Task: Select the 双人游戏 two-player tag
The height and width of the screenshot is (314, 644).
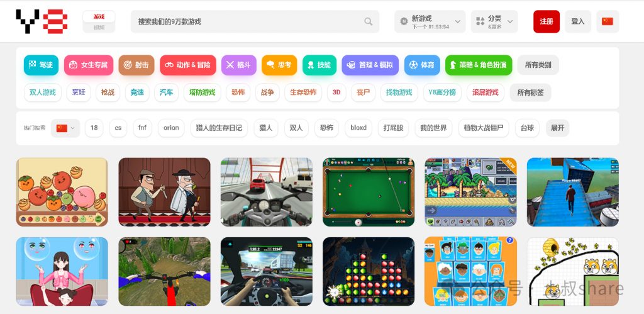Action: click(x=43, y=93)
